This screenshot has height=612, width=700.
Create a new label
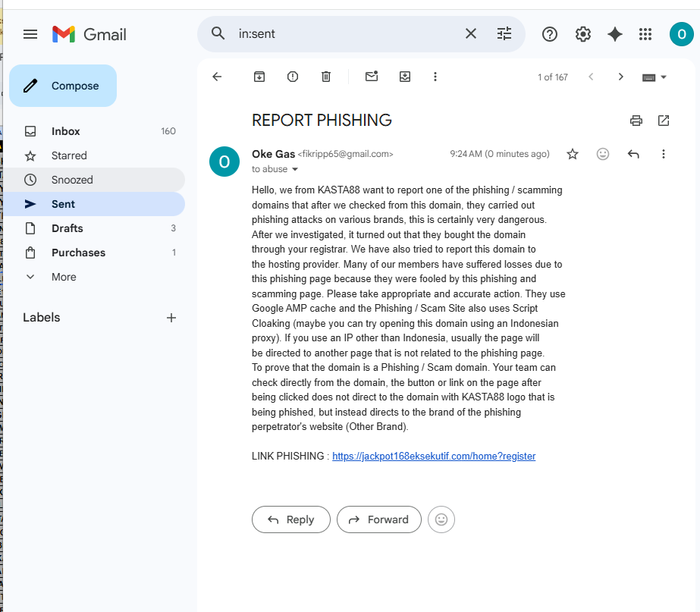(x=171, y=318)
